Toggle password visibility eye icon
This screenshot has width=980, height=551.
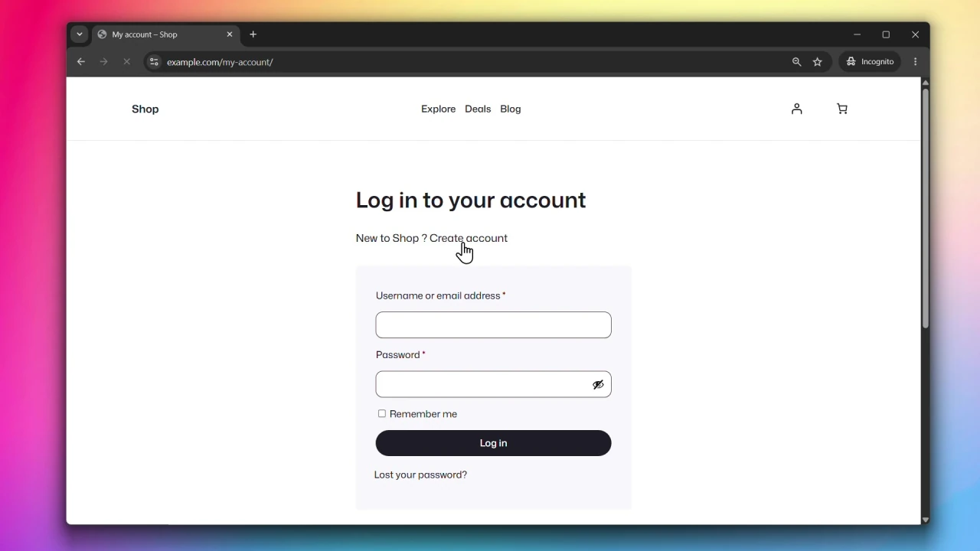599,385
